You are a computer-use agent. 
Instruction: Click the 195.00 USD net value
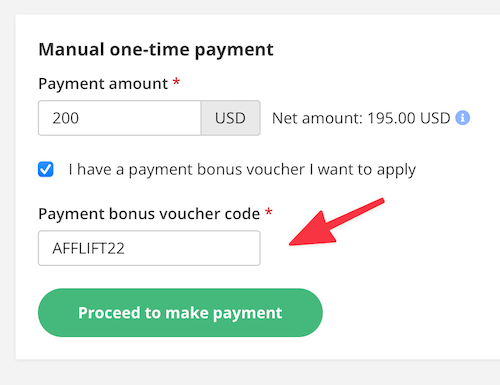click(x=409, y=118)
